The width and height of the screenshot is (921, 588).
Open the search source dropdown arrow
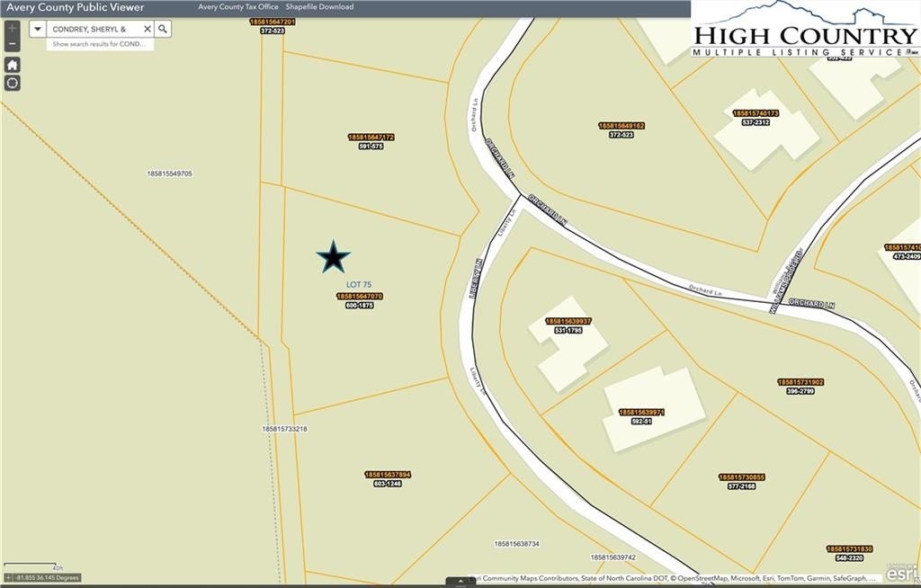click(x=38, y=29)
